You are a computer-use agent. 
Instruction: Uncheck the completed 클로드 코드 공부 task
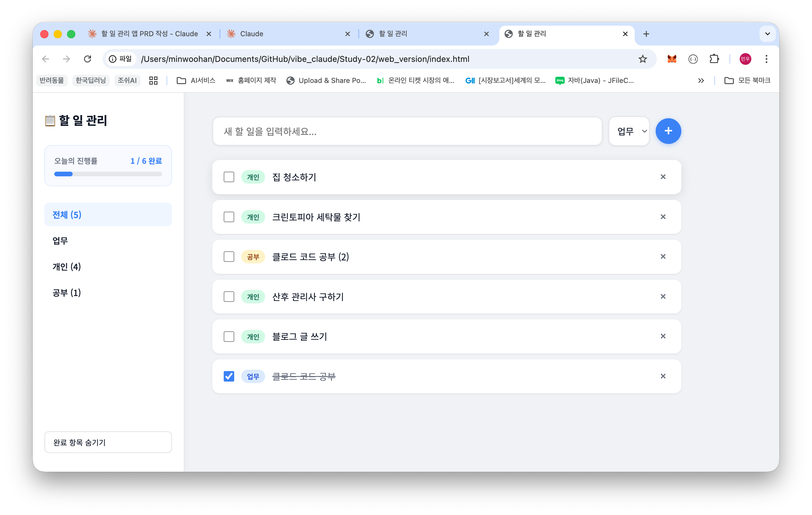tap(229, 376)
